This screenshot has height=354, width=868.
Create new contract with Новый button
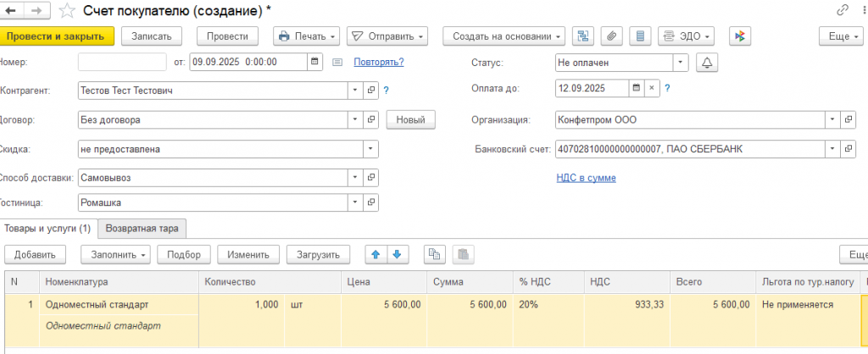(x=411, y=119)
